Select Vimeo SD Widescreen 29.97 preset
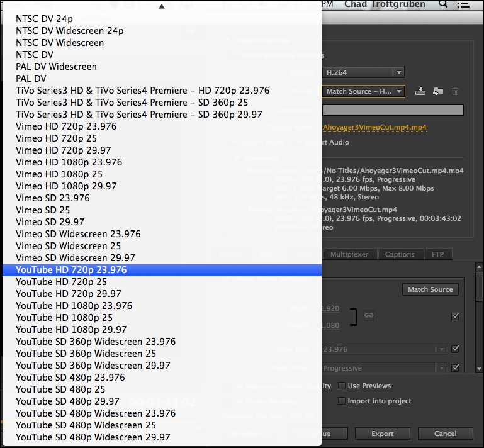 click(162, 258)
